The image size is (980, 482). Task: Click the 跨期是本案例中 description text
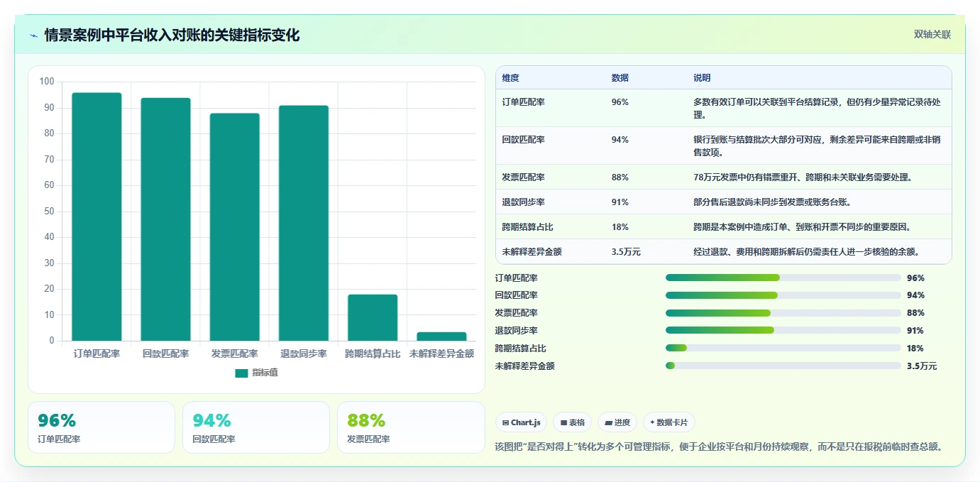point(803,227)
